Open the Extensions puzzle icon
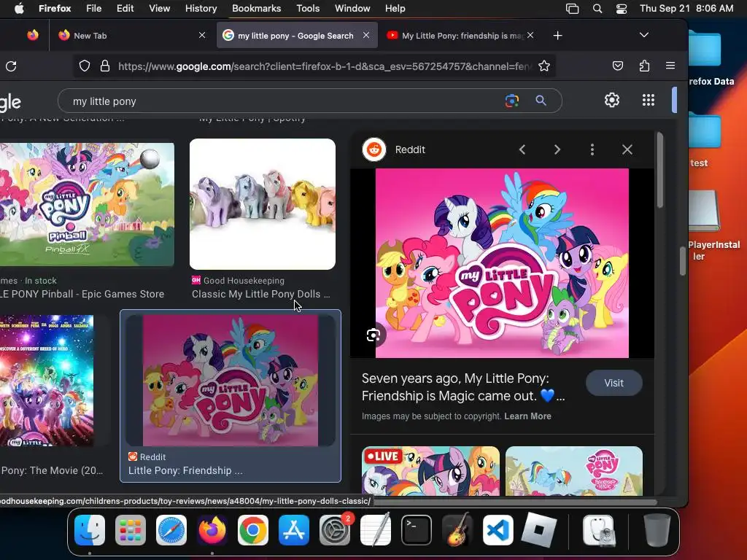The width and height of the screenshot is (747, 560). pyautogui.click(x=644, y=66)
